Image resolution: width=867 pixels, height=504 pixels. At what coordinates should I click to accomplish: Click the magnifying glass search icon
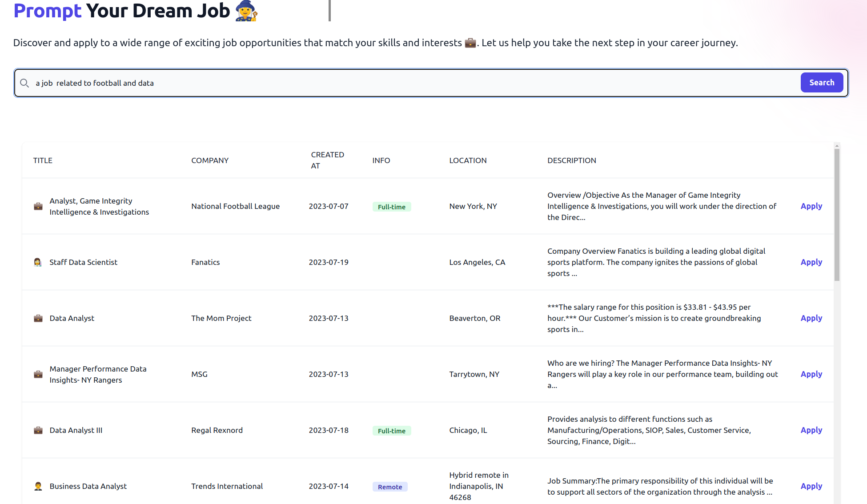pyautogui.click(x=24, y=83)
